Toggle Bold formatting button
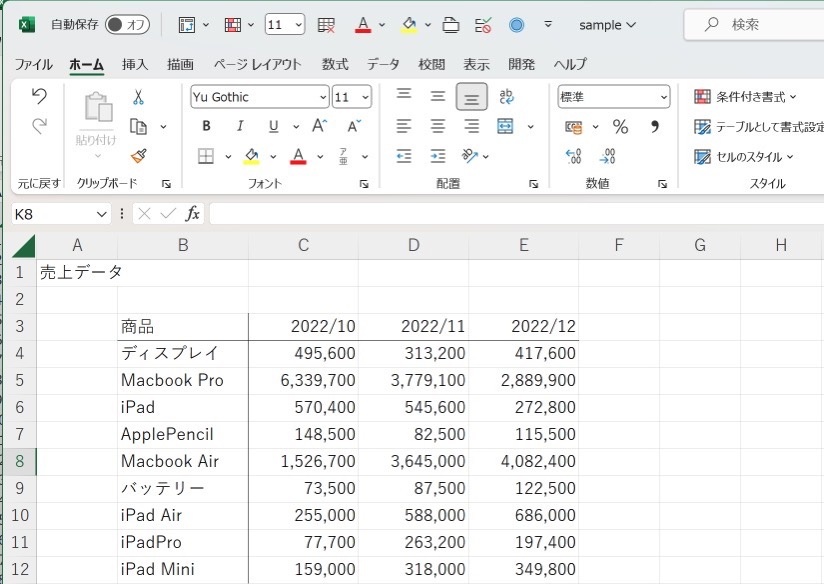The image size is (824, 584). (x=206, y=126)
